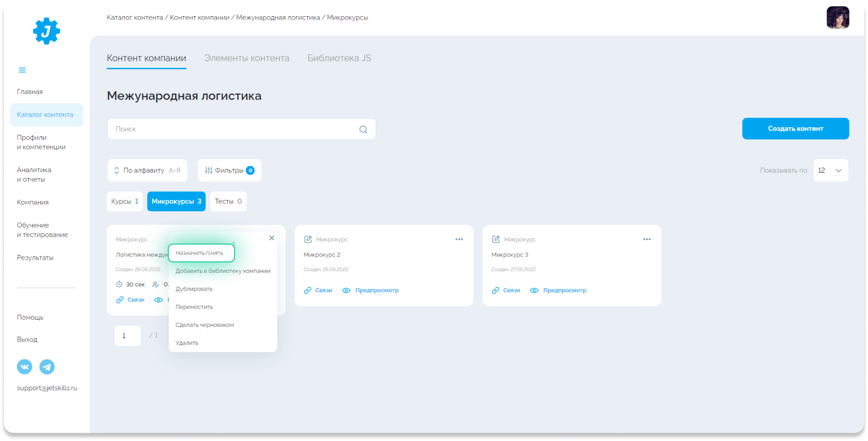Select Тесты 0 category tab

(228, 201)
